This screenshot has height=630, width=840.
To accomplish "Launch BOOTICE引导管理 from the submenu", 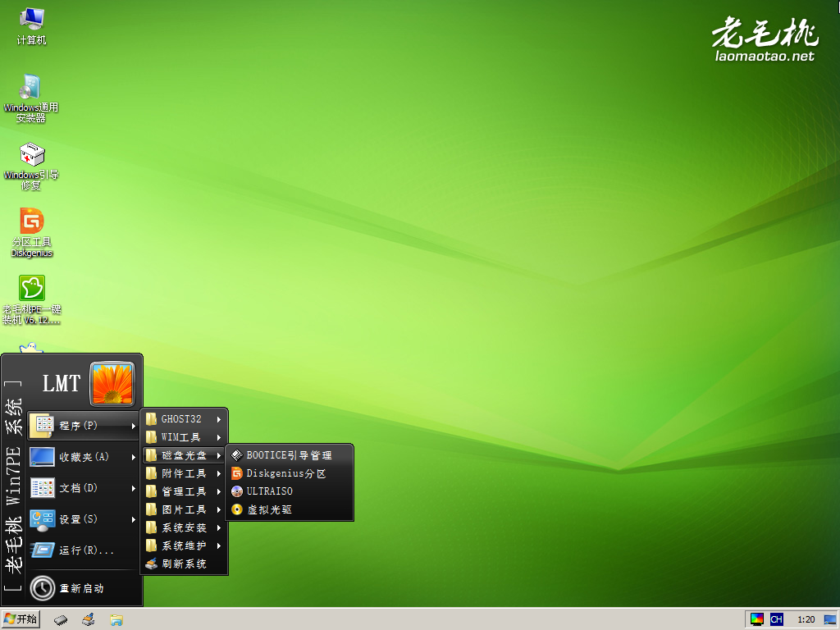I will pyautogui.click(x=290, y=455).
